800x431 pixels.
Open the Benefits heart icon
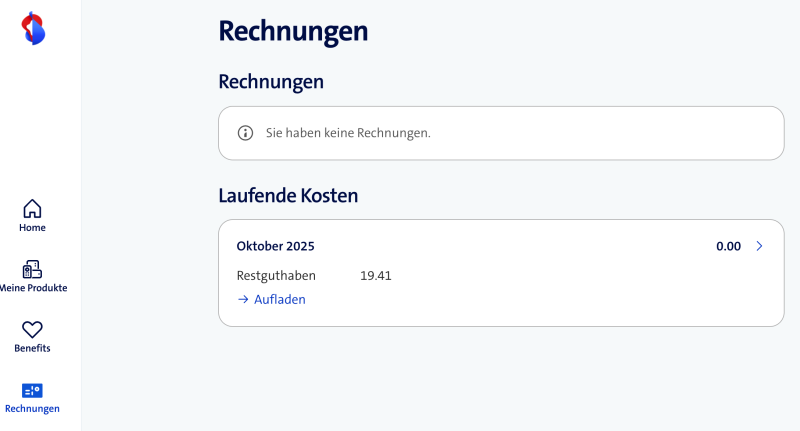[x=32, y=329]
